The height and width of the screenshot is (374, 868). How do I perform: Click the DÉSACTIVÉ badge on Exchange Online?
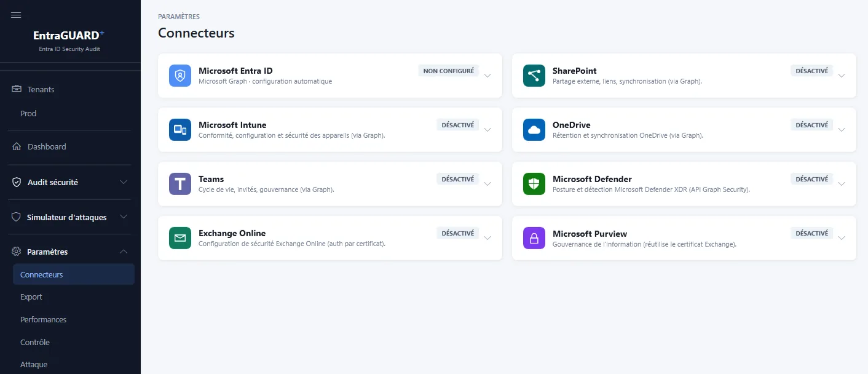pos(458,233)
